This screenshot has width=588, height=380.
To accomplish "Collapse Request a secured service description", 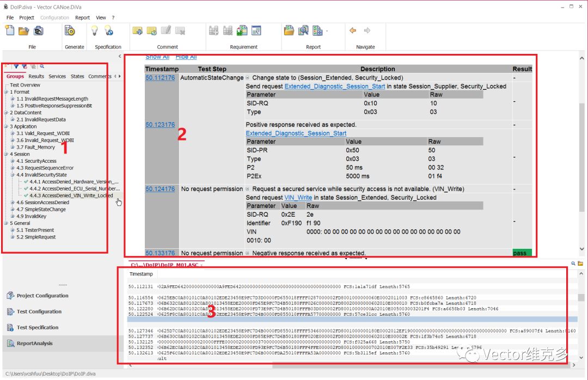I will tap(248, 189).
